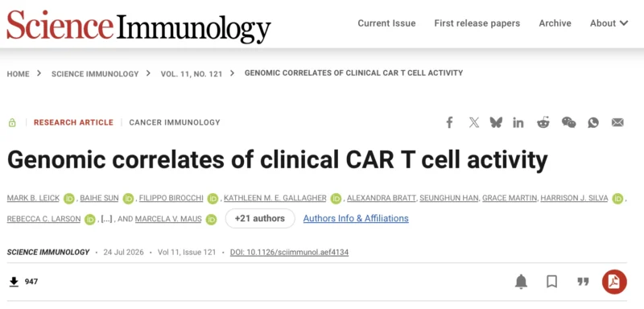Image resolution: width=644 pixels, height=309 pixels.
Task: Open First release papers menu item
Action: click(x=477, y=23)
